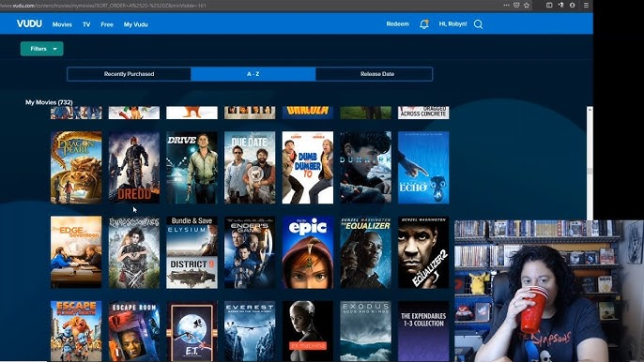Open the notifications bell icon
This screenshot has width=644, height=362.
(424, 24)
